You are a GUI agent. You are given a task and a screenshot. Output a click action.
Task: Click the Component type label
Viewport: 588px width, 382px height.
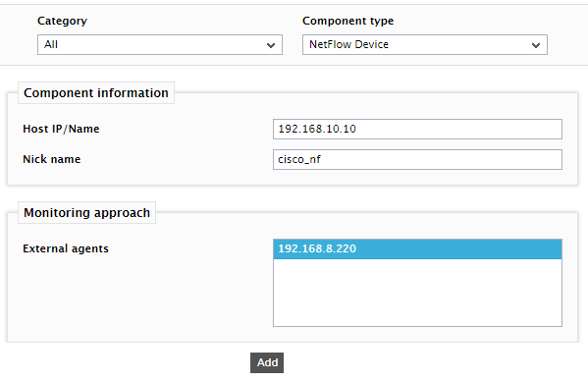tap(348, 21)
